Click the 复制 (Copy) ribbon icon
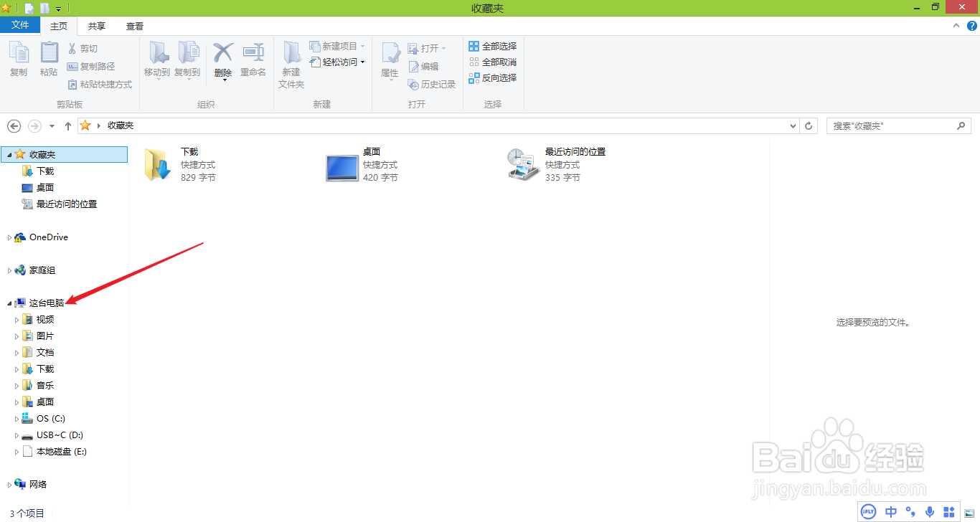980x522 pixels. (19, 53)
